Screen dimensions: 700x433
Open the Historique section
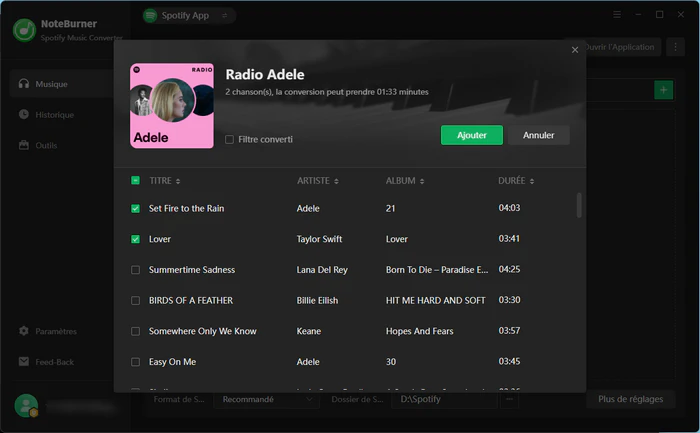click(x=46, y=115)
